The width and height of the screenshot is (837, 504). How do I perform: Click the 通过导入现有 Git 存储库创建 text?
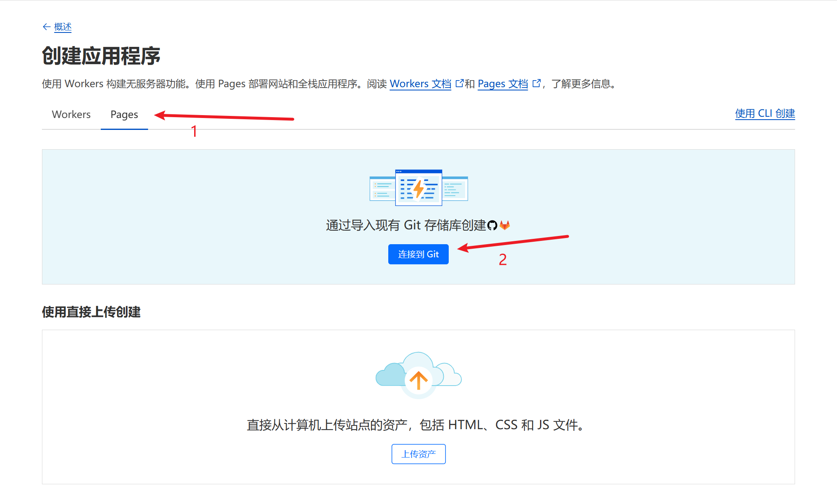coord(406,225)
